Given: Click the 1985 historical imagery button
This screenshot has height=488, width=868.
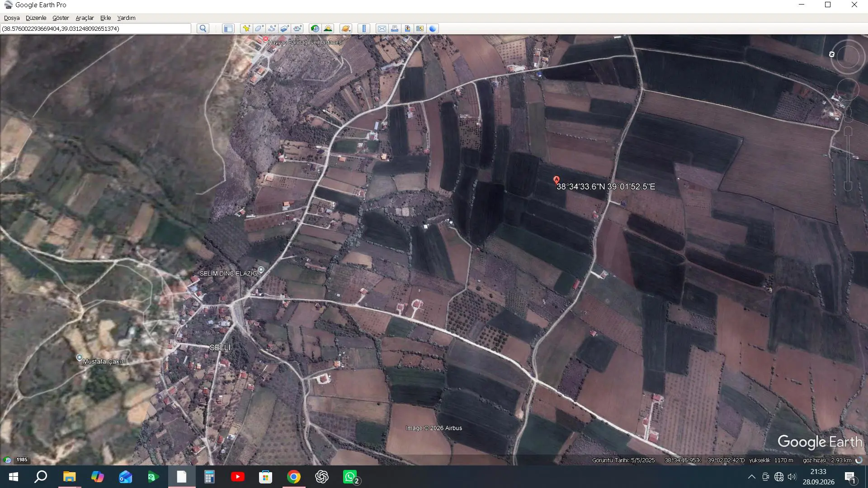Looking at the screenshot, I should 22,460.
